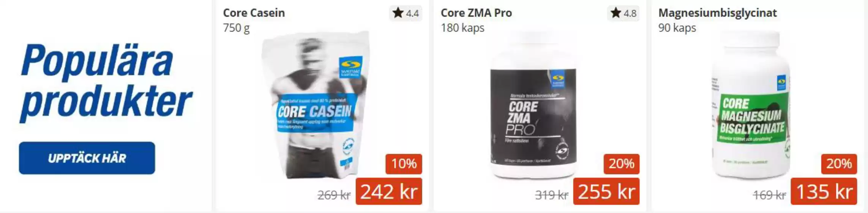Click the 750 g size label
Viewport: 868px width, 213px height.
[x=236, y=28]
